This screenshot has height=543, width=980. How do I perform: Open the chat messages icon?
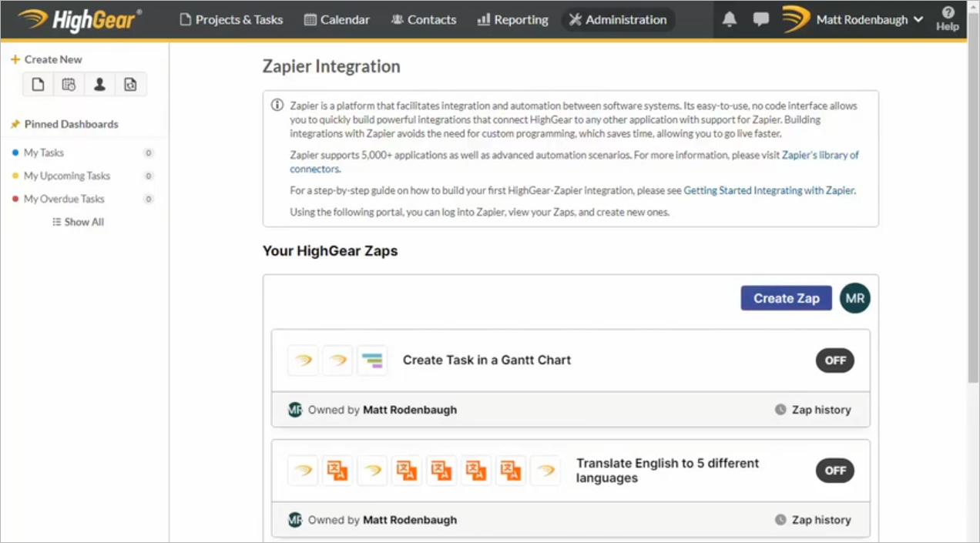click(x=761, y=20)
